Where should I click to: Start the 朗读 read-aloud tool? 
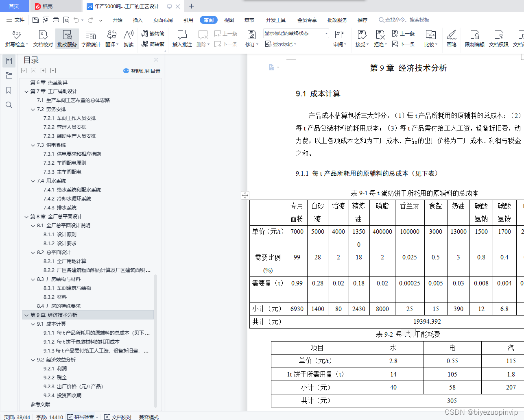coord(129,39)
